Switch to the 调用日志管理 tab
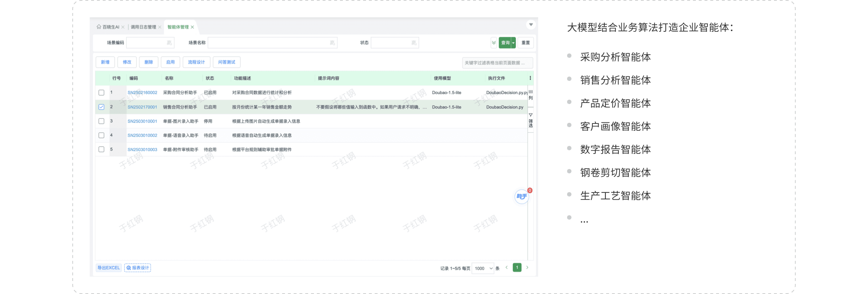Image resolution: width=868 pixels, height=294 pixels. [143, 27]
